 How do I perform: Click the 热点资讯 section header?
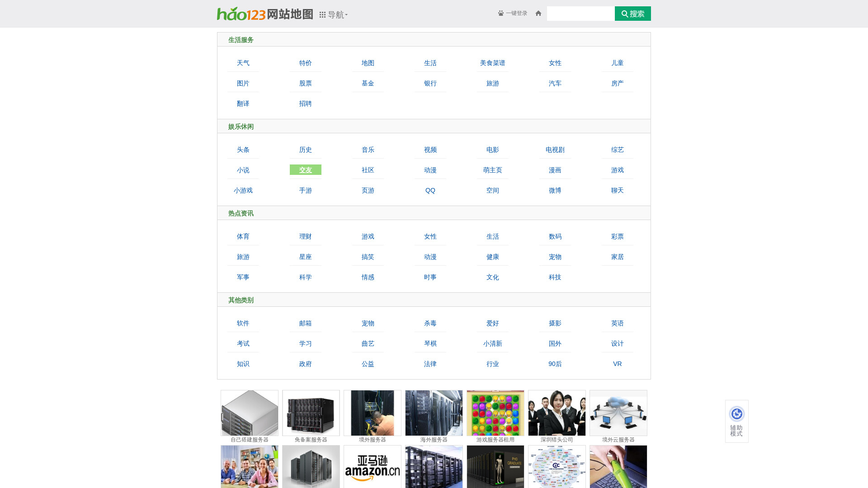241,213
